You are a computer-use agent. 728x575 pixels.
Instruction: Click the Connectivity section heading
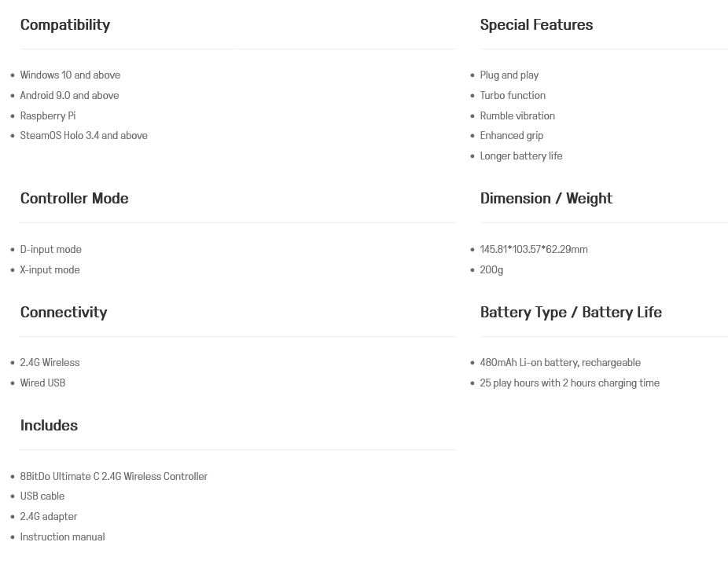coord(64,313)
